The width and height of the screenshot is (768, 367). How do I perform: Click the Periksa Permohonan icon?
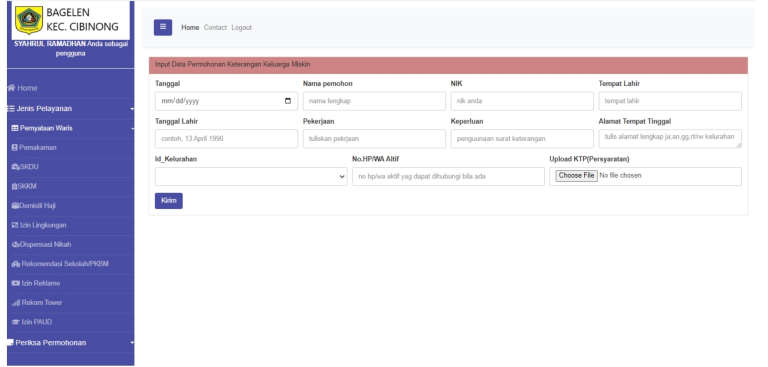click(10, 343)
